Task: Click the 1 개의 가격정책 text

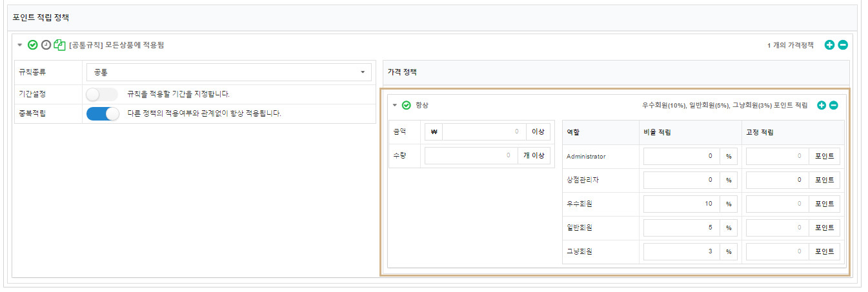Action: (791, 45)
